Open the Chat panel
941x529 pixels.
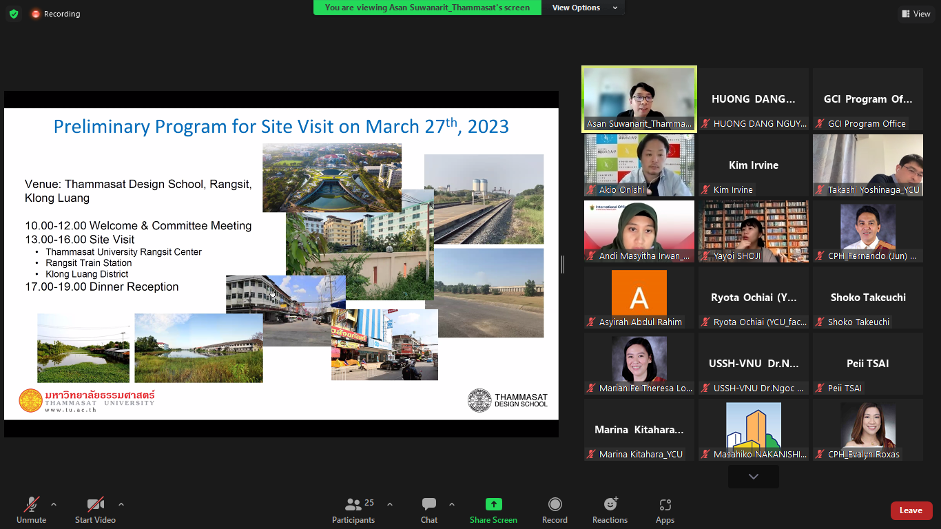(x=429, y=510)
